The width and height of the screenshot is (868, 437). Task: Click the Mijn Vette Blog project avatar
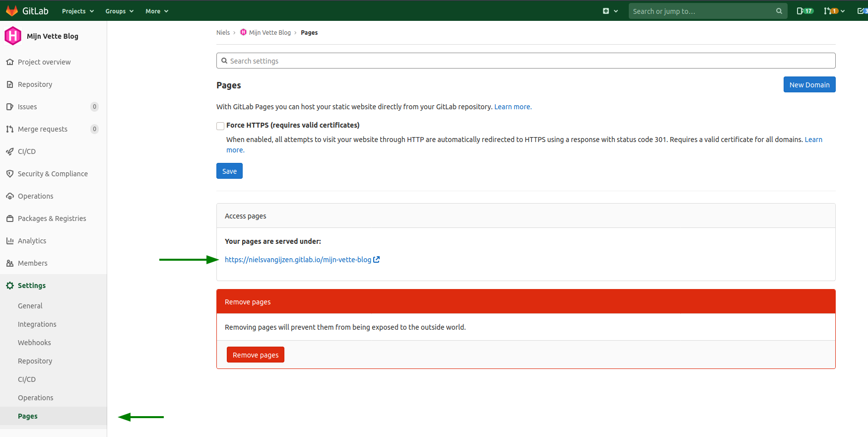click(13, 36)
